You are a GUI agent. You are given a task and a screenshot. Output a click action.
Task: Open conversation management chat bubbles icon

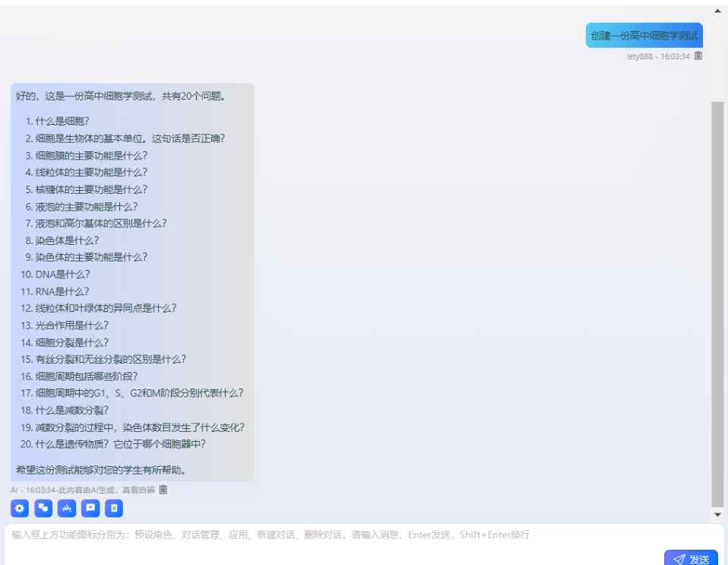point(43,508)
